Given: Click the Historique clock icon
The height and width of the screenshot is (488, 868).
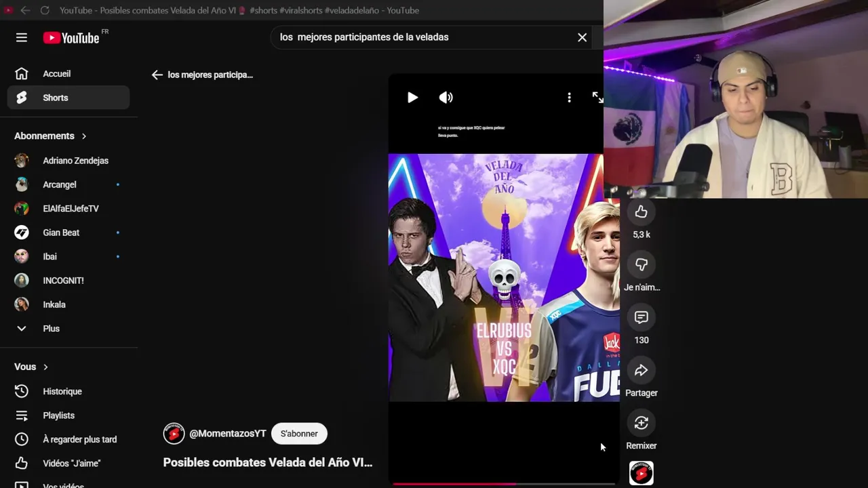Looking at the screenshot, I should click(22, 392).
